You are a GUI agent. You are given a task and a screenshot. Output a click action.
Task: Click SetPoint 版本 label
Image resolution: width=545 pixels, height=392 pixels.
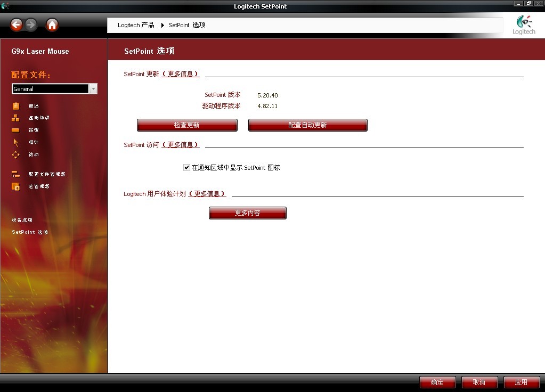point(223,95)
